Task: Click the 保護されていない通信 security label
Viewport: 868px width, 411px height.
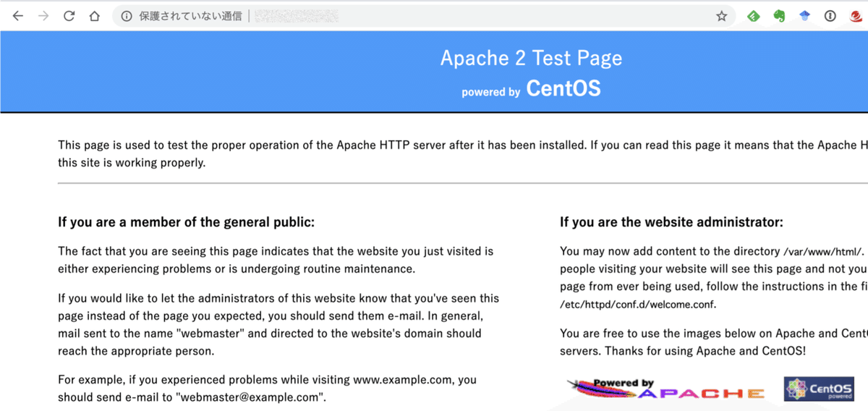Action: tap(190, 16)
